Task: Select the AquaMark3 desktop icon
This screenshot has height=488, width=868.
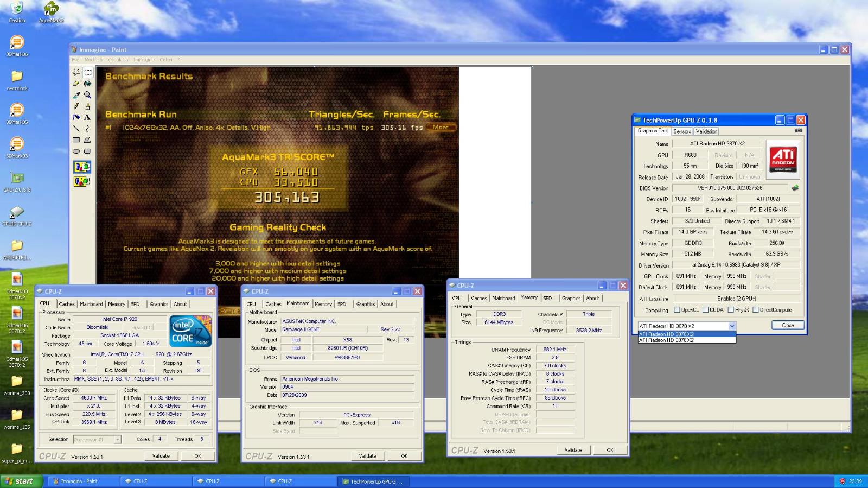Action: point(51,12)
